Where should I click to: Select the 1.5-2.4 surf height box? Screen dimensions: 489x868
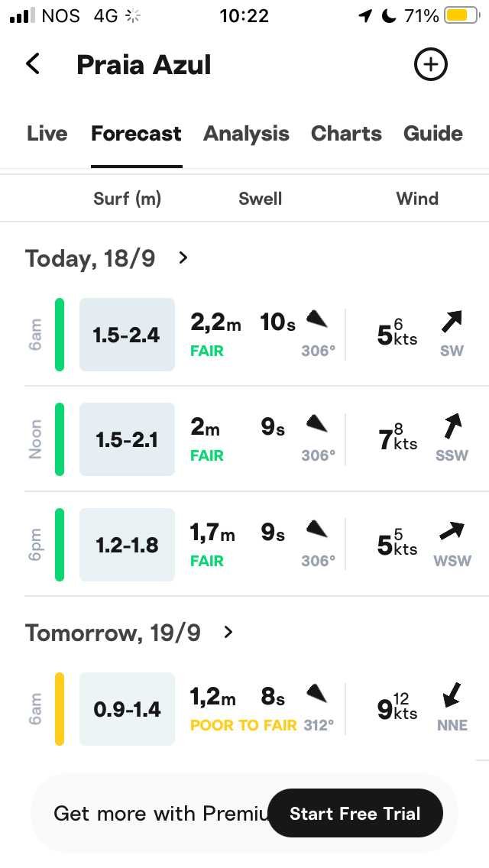(x=128, y=335)
